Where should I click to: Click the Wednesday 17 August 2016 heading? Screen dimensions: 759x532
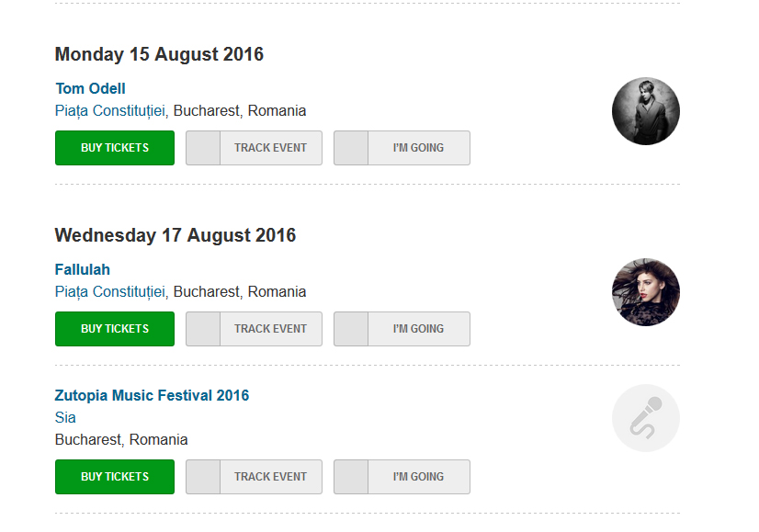176,236
